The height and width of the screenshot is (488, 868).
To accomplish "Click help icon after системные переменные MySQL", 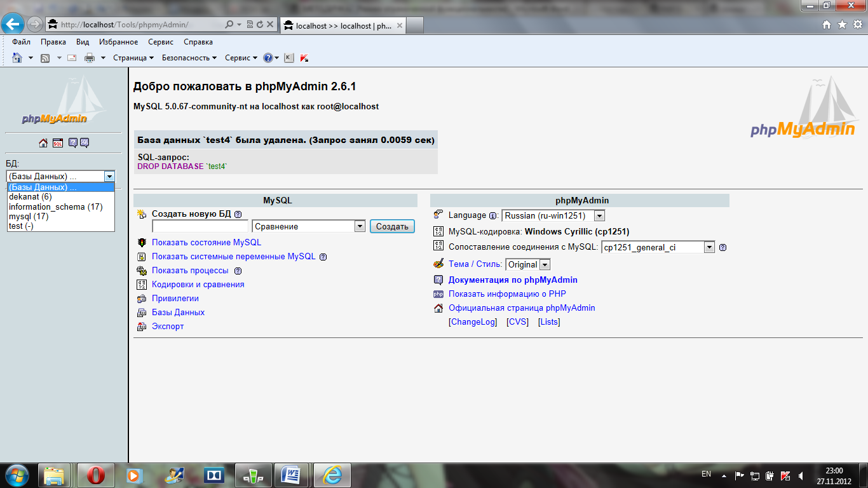I will pyautogui.click(x=323, y=257).
